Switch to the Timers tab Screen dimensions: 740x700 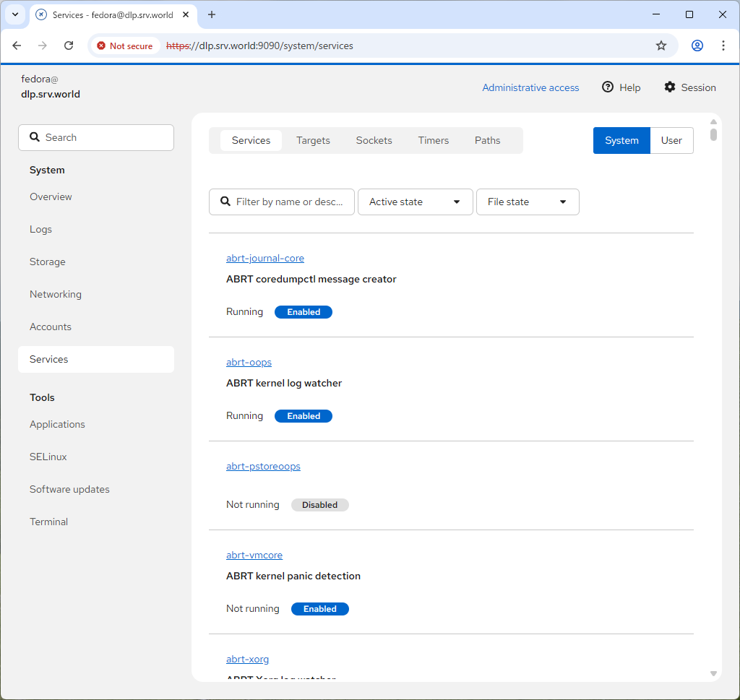(x=433, y=141)
